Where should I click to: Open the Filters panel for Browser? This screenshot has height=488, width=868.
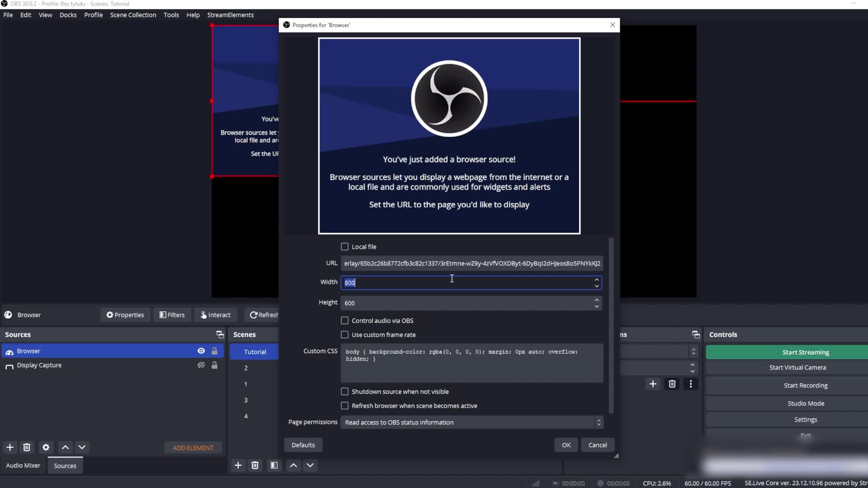(172, 314)
